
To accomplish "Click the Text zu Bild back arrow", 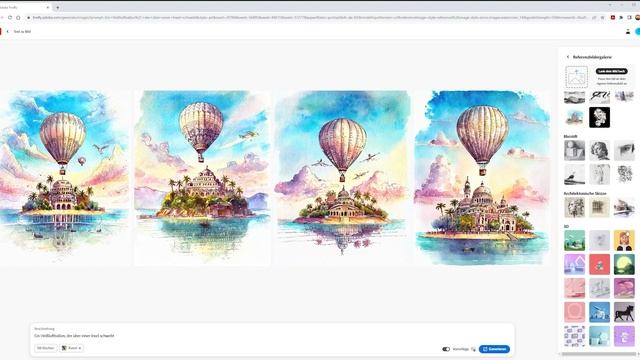I will tap(7, 31).
